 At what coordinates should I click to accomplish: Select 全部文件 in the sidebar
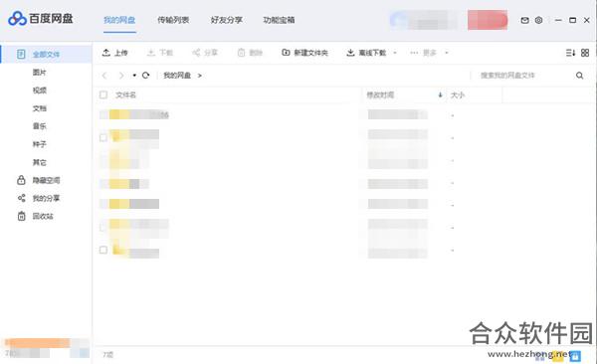[x=46, y=54]
